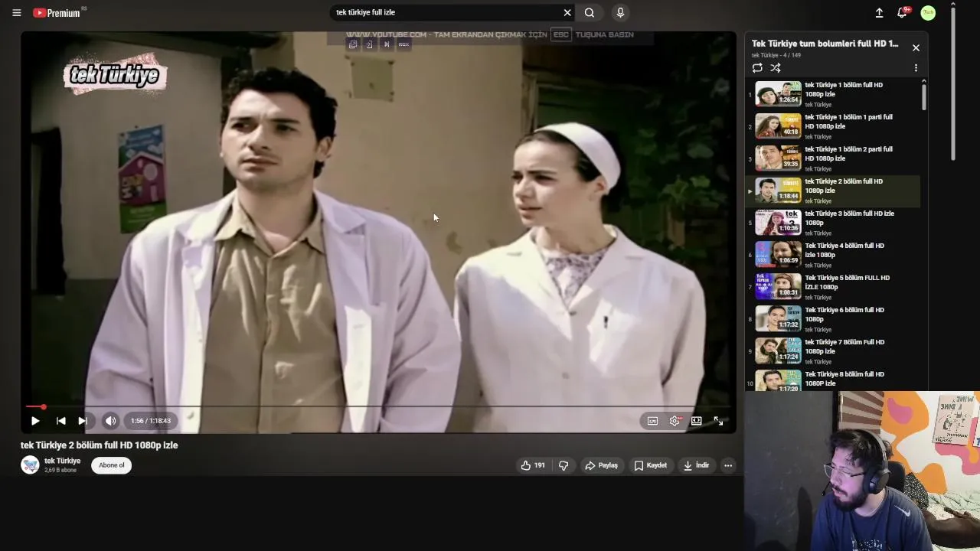Play tek Türkiye 8 Bölüm full HD
Viewport: 980px width, 551px height.
coord(833,380)
